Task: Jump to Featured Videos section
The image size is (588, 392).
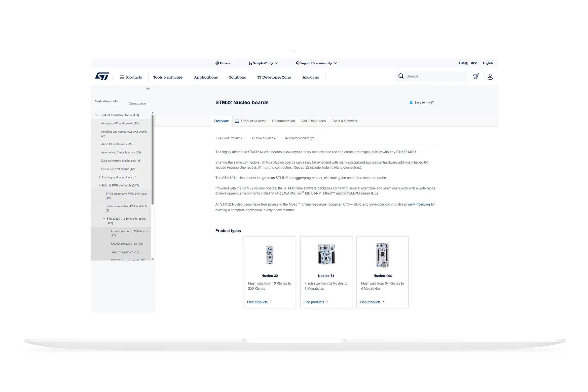Action: [x=263, y=138]
